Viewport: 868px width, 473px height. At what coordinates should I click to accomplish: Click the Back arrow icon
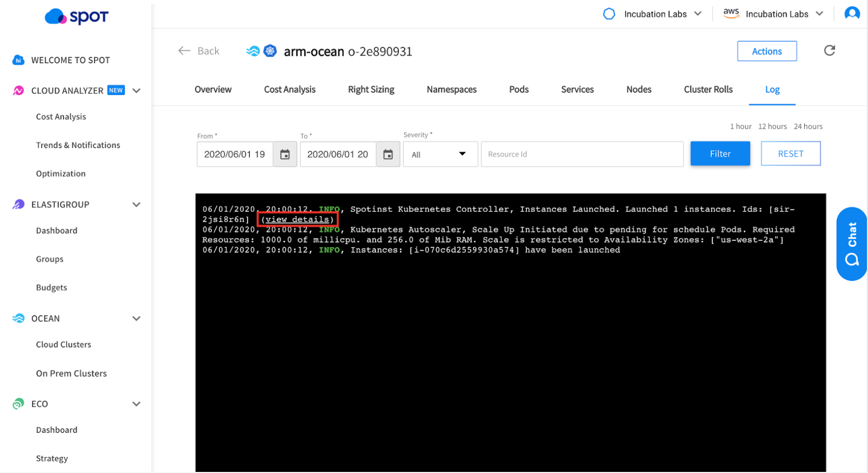click(184, 51)
